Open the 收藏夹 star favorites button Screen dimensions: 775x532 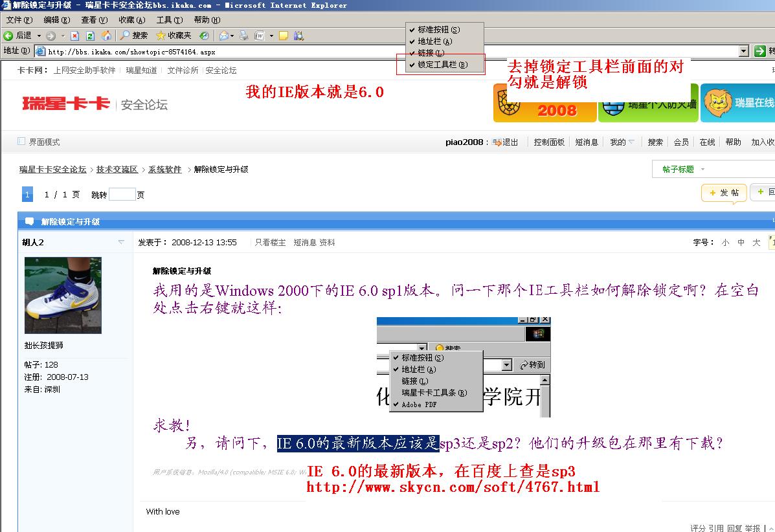click(x=174, y=36)
